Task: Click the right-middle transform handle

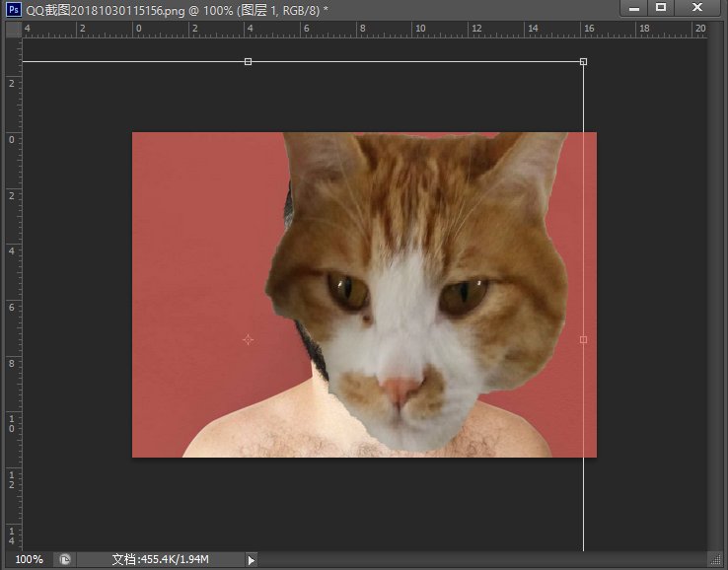Action: pyautogui.click(x=583, y=339)
